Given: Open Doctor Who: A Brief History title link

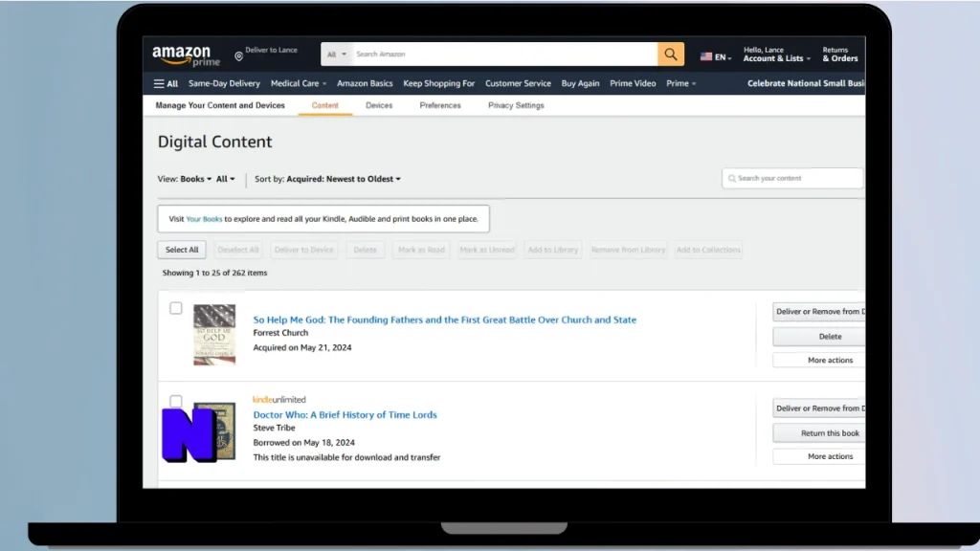Looking at the screenshot, I should (345, 415).
